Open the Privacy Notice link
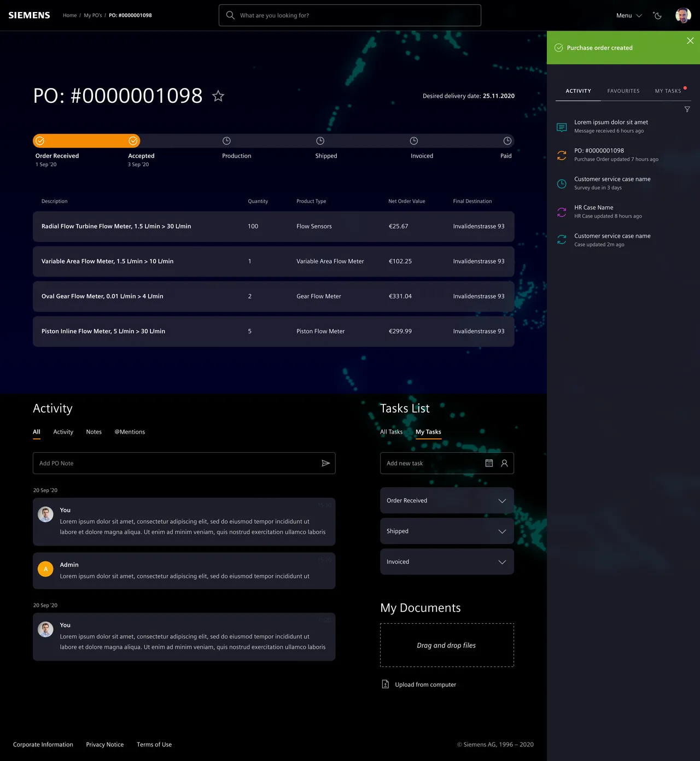Screen dimensions: 700x761 click(x=104, y=744)
